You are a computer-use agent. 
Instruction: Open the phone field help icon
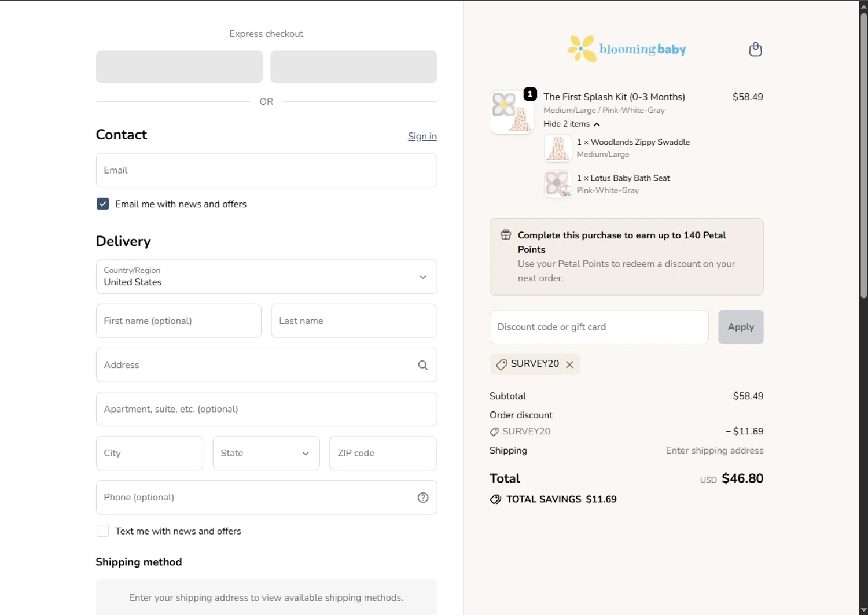(423, 498)
